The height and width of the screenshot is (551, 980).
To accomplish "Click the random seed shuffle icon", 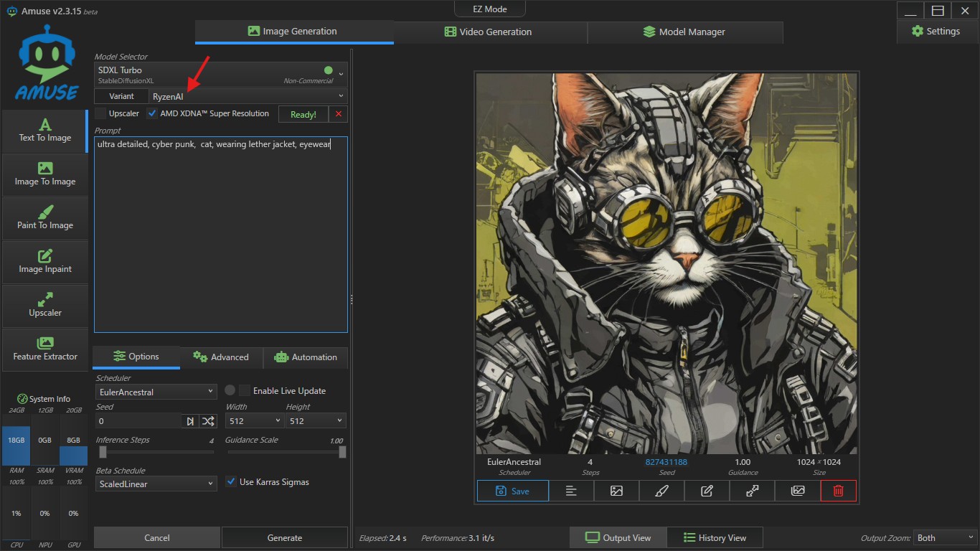I will click(208, 421).
